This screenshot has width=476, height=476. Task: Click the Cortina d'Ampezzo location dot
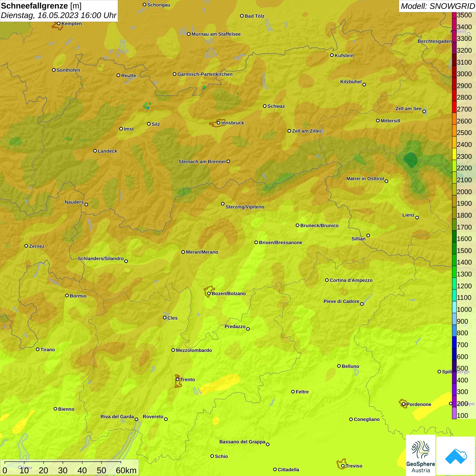click(x=327, y=280)
